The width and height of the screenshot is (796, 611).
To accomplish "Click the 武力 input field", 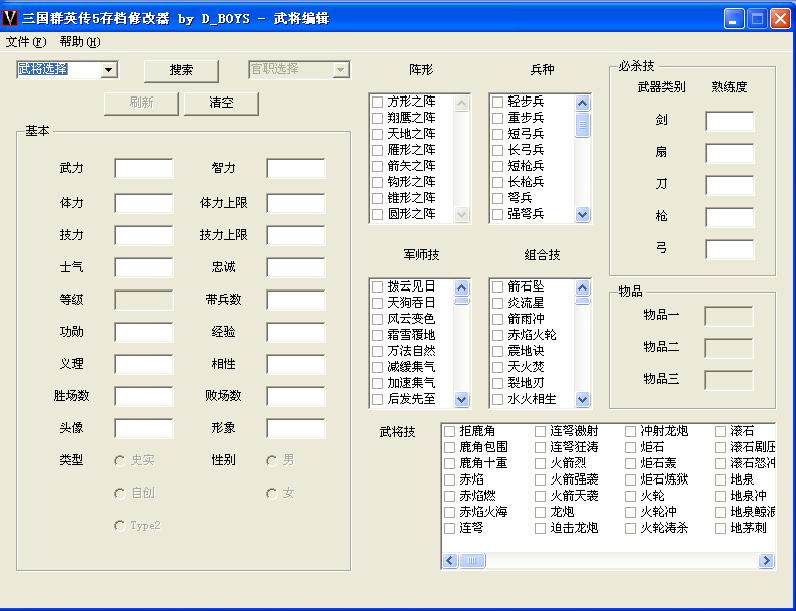I will pyautogui.click(x=143, y=168).
